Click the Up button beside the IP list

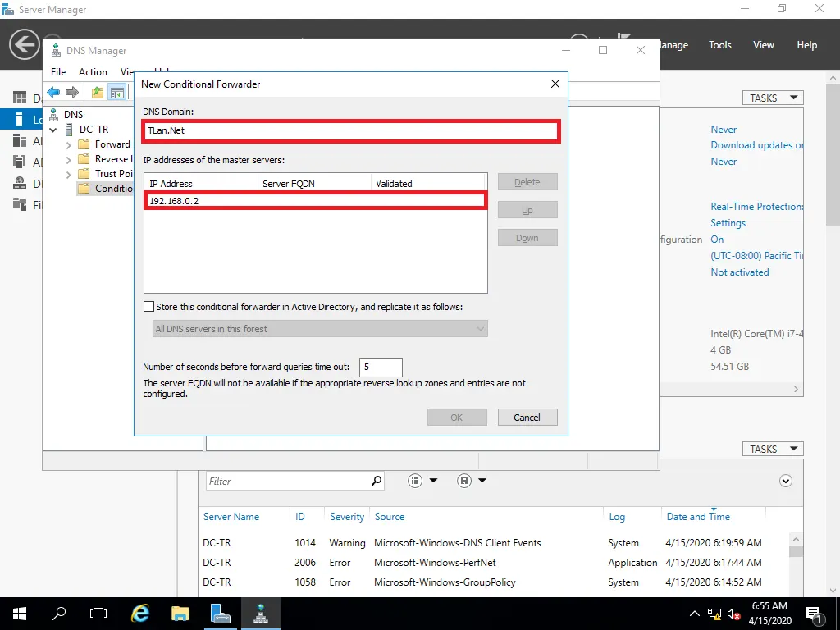coord(527,210)
